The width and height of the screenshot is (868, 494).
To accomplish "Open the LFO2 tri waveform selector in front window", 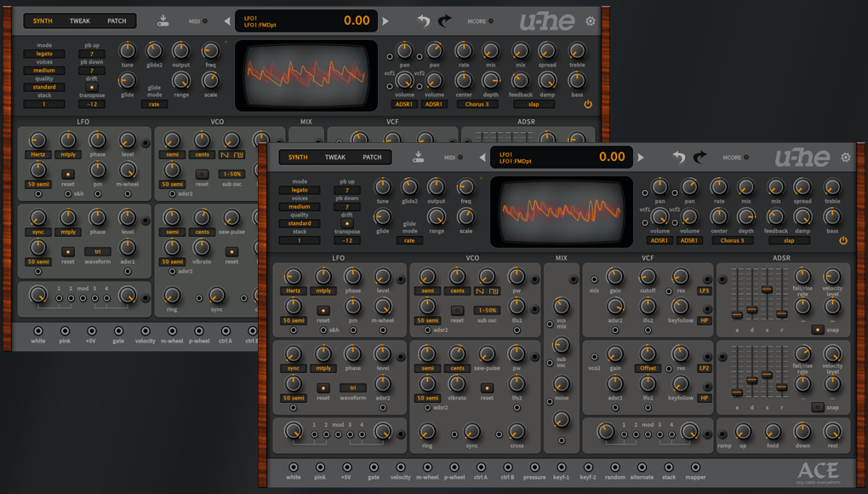I will [x=353, y=388].
